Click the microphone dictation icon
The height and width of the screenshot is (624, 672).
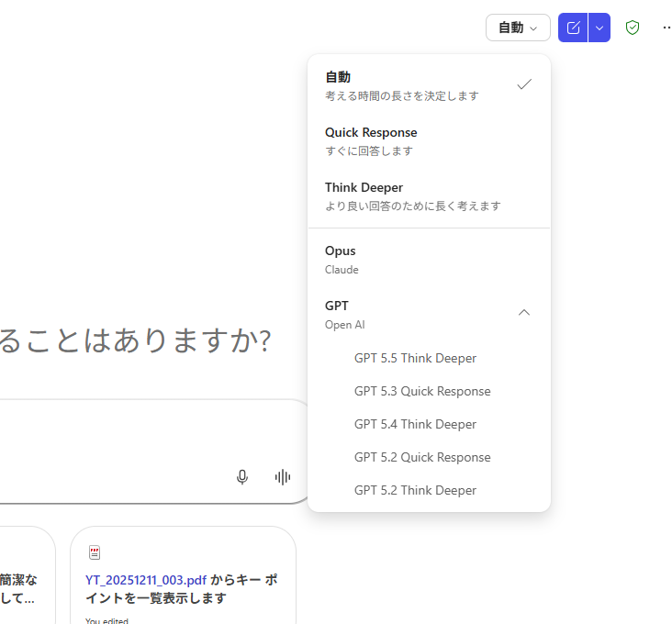click(x=242, y=477)
